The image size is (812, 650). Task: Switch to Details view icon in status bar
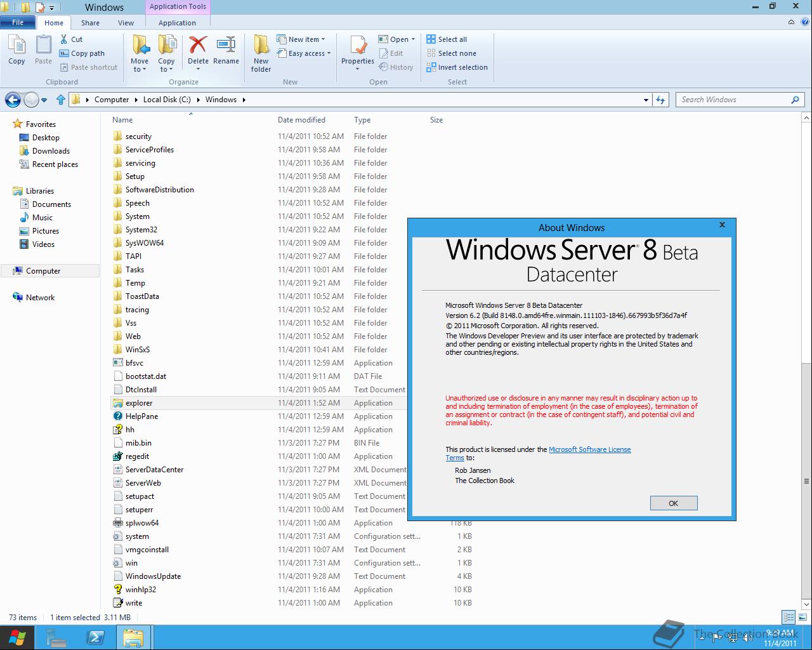tap(789, 617)
